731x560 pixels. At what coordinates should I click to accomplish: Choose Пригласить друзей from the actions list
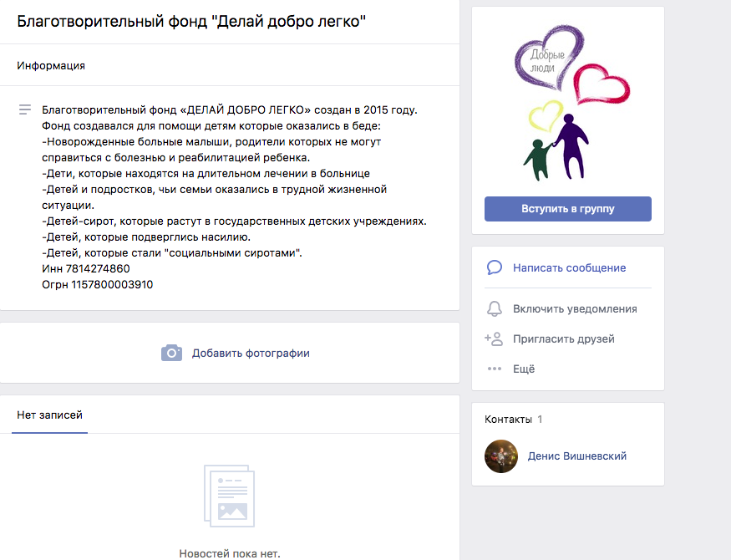[563, 339]
